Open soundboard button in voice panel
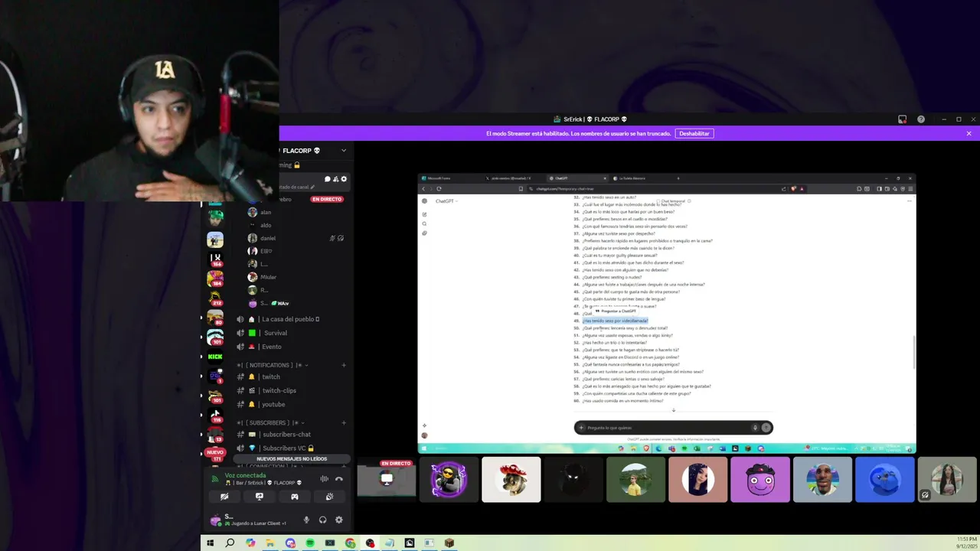 pos(329,497)
